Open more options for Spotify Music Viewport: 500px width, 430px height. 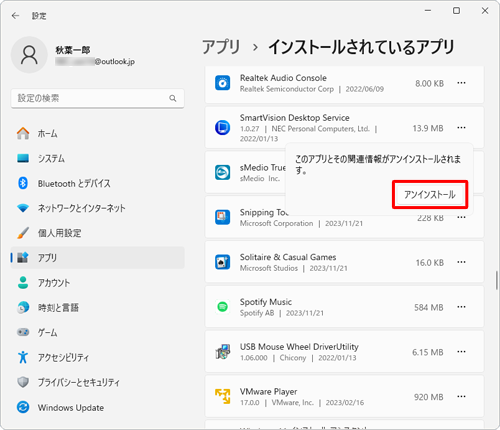pos(461,307)
